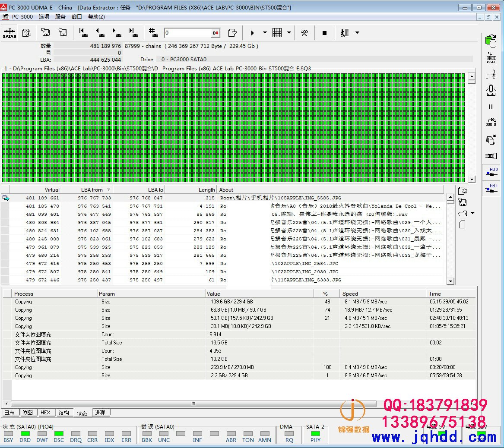Open dropdown arrow next to exit icon
The width and height of the screenshot is (504, 448).
pyautogui.click(x=357, y=33)
